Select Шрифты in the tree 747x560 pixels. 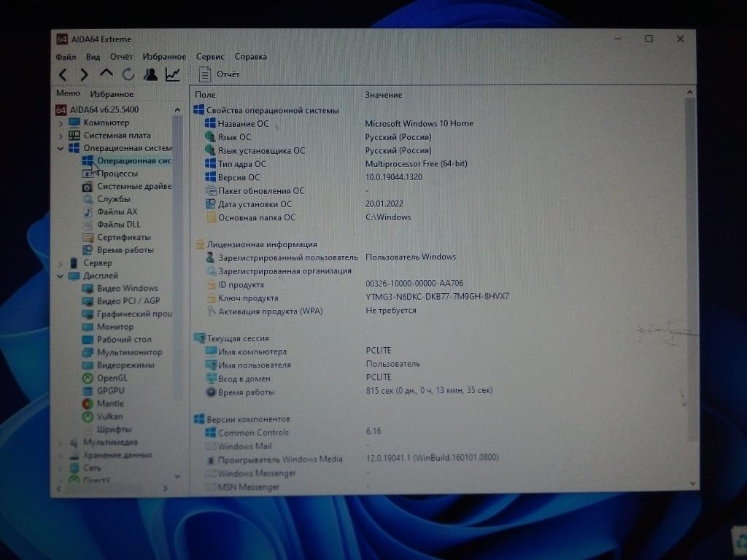click(113, 429)
